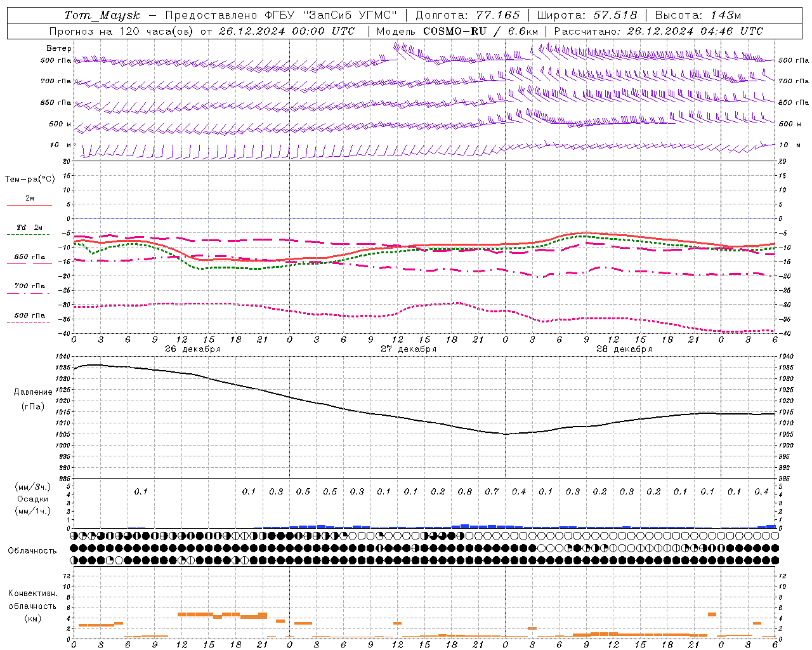
Task: Click the '26 декабря' date label
Action: click(192, 349)
